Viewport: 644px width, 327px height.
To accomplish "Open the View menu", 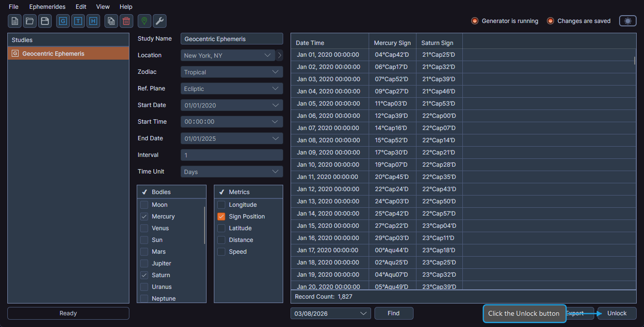I will 103,7.
